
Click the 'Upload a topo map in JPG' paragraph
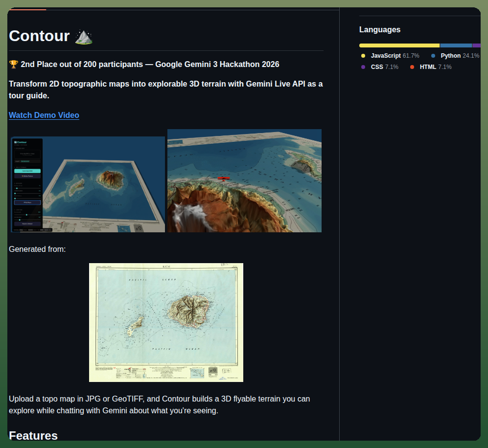[x=160, y=404]
